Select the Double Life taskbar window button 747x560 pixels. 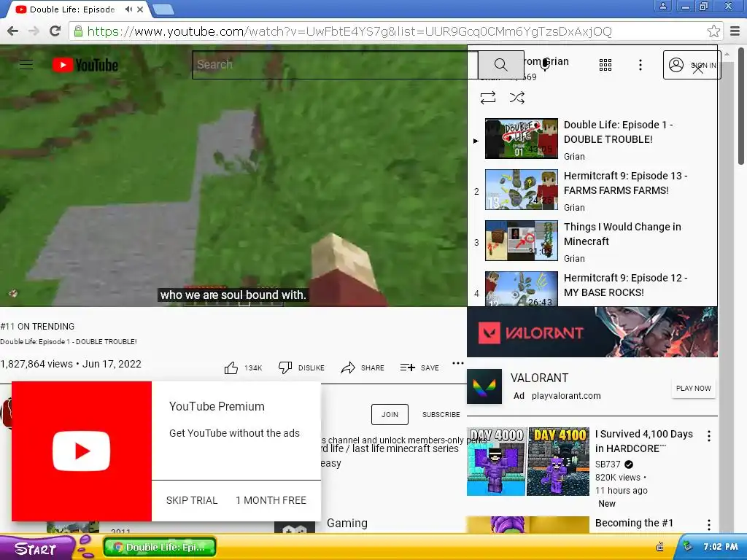pyautogui.click(x=160, y=547)
